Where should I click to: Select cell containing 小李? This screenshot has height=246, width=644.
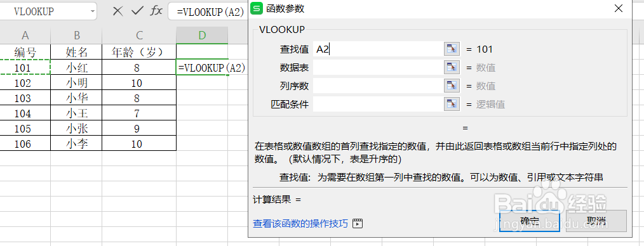point(76,143)
